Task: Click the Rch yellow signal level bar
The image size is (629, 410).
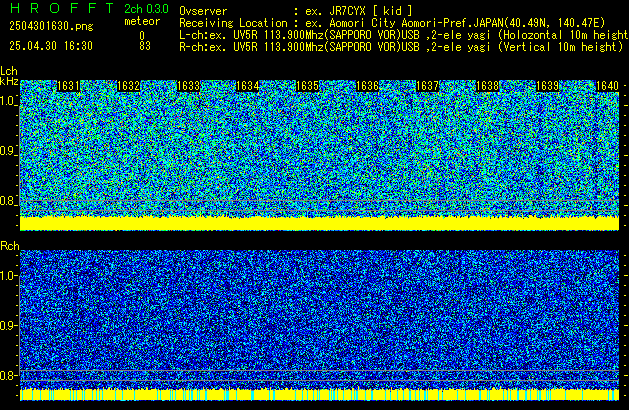Action: 319,394
